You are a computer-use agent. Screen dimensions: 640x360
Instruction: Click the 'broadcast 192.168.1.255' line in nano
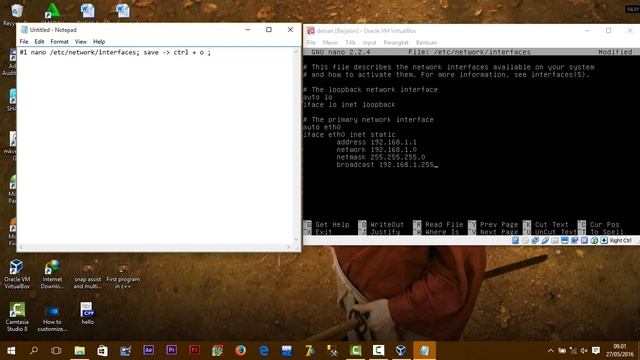click(x=385, y=164)
